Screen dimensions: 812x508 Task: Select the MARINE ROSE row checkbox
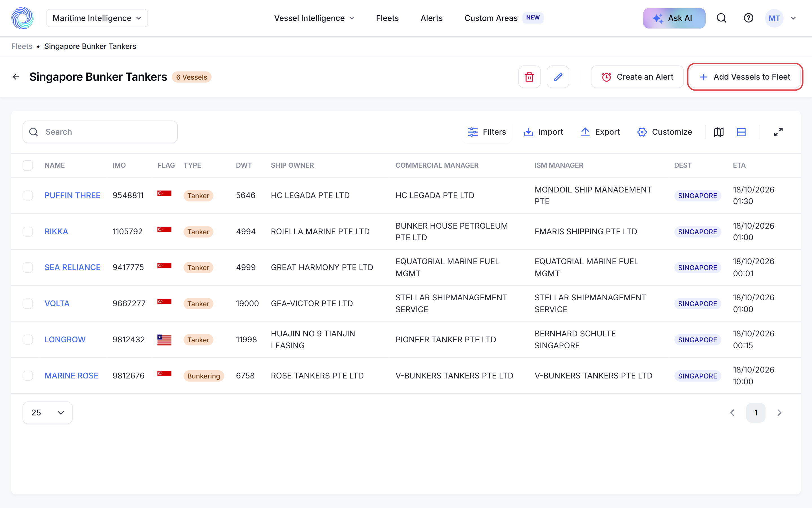(28, 376)
